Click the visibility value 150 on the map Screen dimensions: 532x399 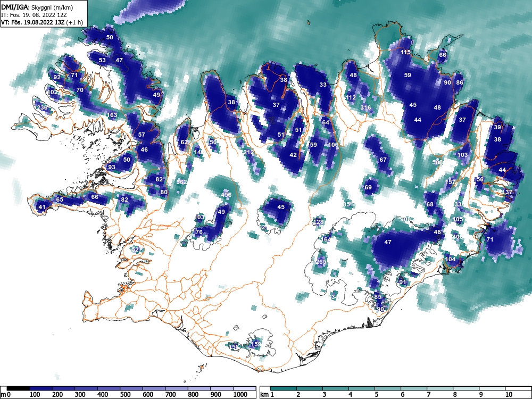click(211, 142)
